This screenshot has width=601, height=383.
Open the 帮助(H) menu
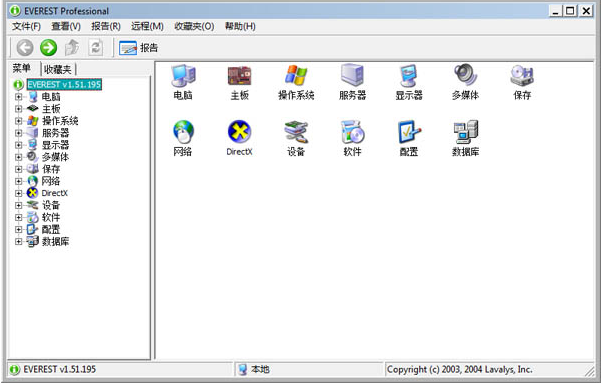point(240,26)
